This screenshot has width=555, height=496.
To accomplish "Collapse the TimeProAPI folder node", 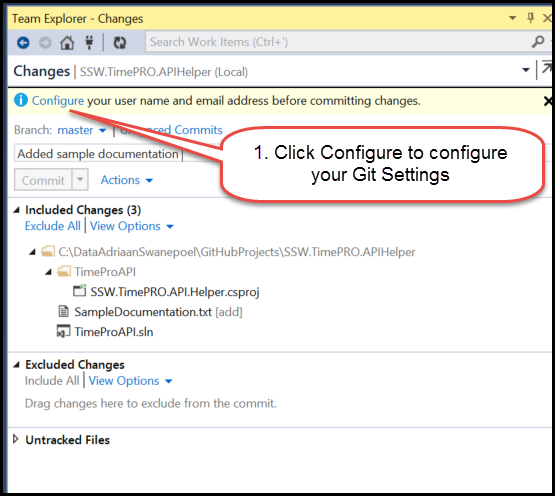I will coord(48,272).
